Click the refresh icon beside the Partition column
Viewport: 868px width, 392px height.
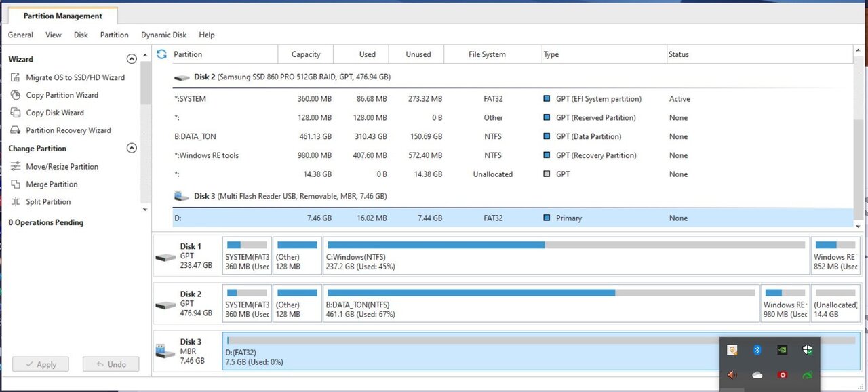[161, 54]
